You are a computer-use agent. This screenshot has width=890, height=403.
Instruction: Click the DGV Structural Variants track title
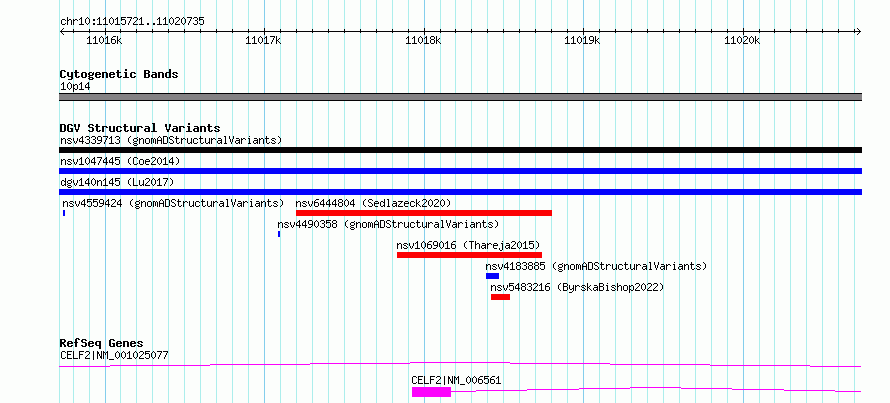[140, 128]
